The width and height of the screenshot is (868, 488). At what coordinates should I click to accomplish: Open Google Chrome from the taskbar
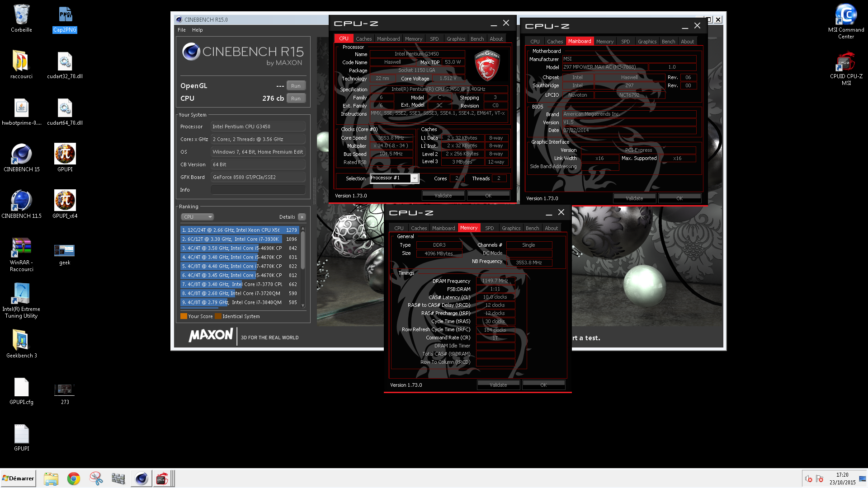[x=73, y=479]
